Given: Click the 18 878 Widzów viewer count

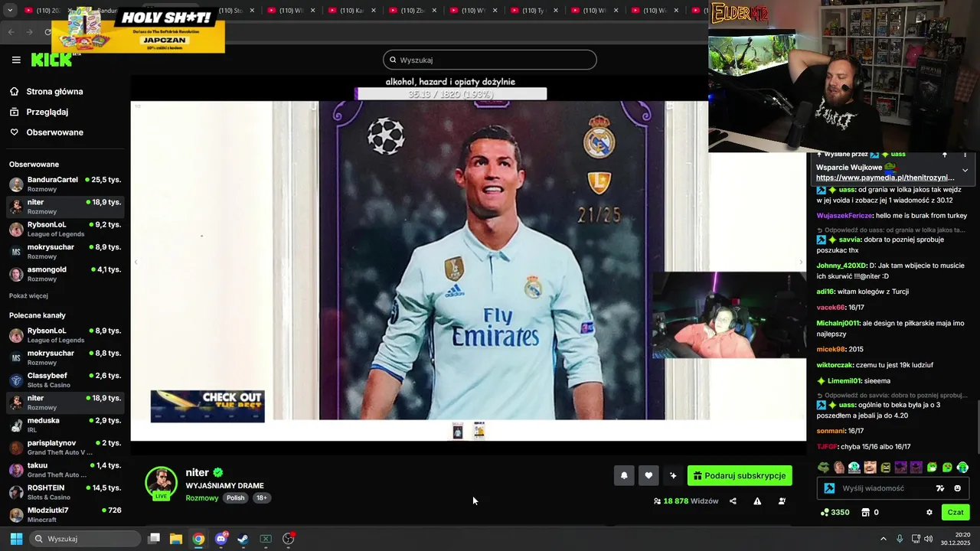Looking at the screenshot, I should [686, 501].
